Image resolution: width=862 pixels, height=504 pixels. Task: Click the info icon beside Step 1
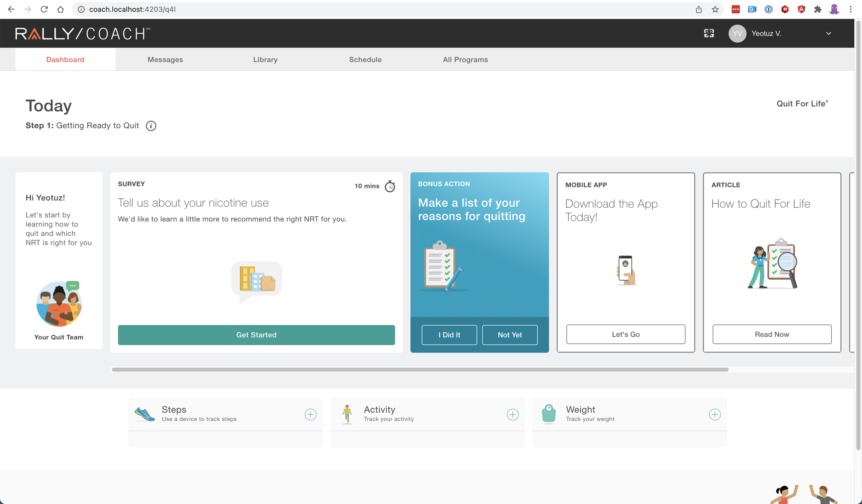(151, 126)
